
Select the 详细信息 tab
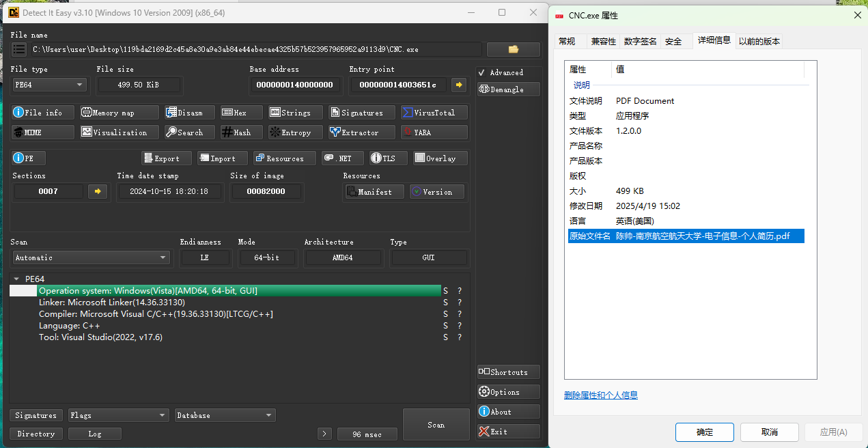click(x=714, y=40)
